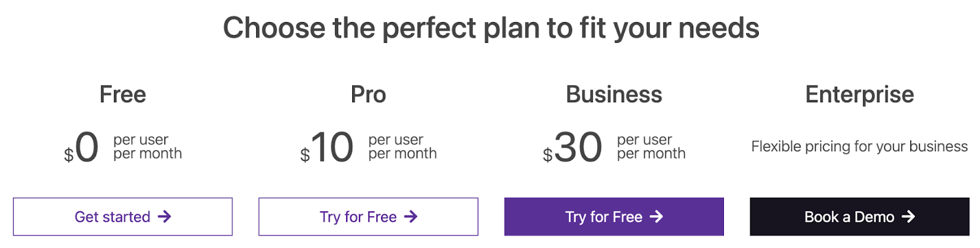Click the Get started button

(123, 217)
